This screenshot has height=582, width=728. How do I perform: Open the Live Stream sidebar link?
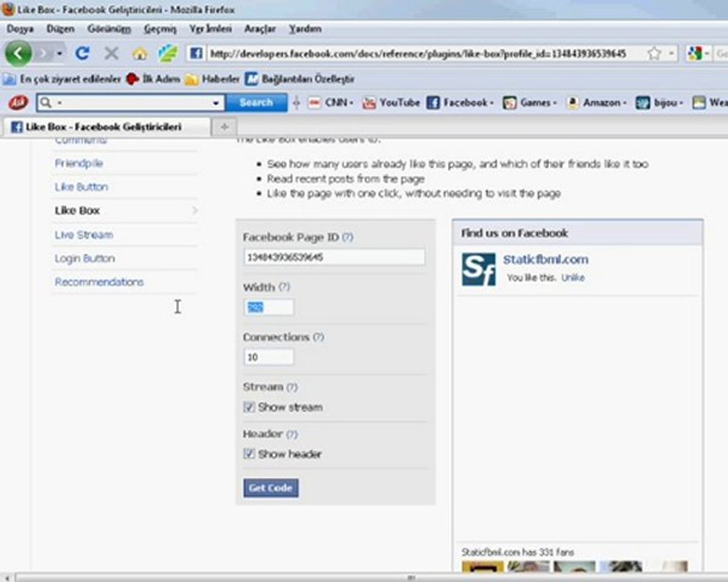84,234
